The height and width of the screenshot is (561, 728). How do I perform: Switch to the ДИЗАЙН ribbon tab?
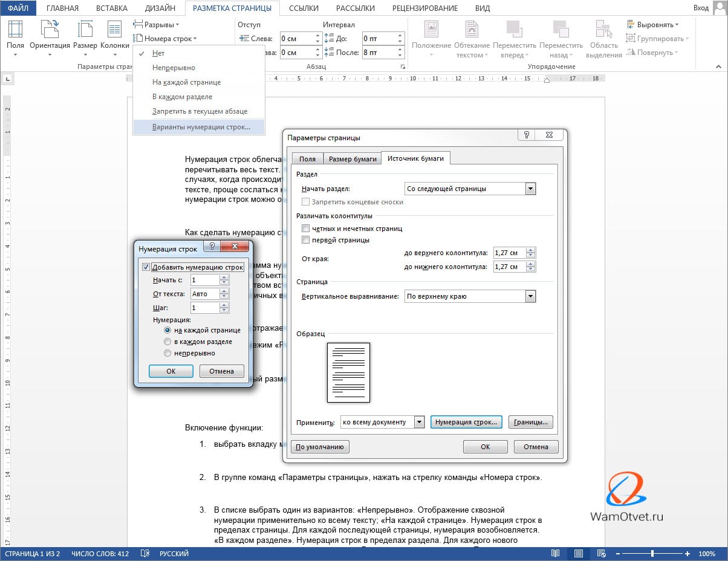(x=160, y=8)
